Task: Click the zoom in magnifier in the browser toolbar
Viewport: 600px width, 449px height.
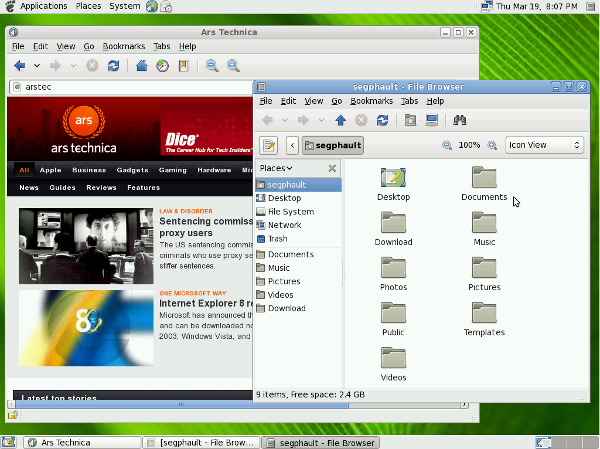Action: [x=233, y=66]
